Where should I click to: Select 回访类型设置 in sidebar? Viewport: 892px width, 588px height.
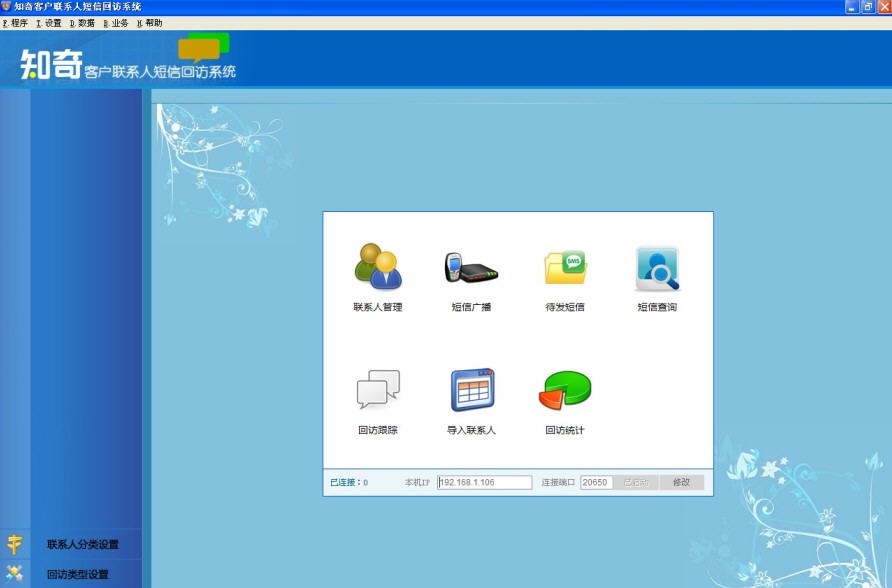point(77,574)
